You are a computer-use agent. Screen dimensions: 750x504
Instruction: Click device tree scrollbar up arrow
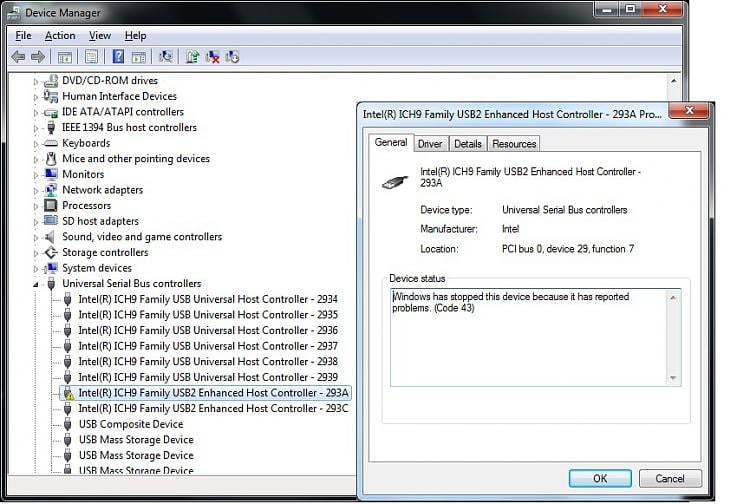673,81
